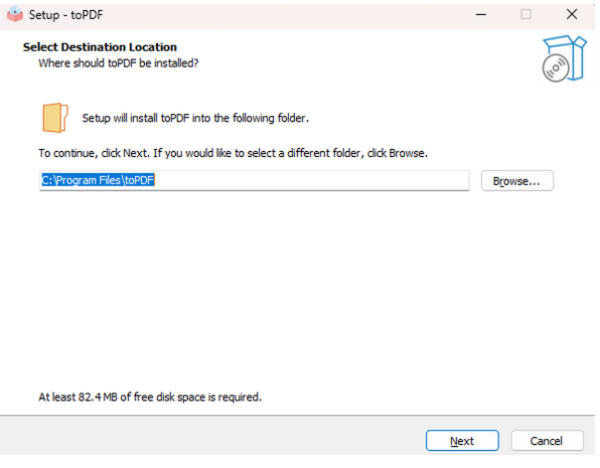Click the blank part of the install path field

pyautogui.click(x=312, y=180)
